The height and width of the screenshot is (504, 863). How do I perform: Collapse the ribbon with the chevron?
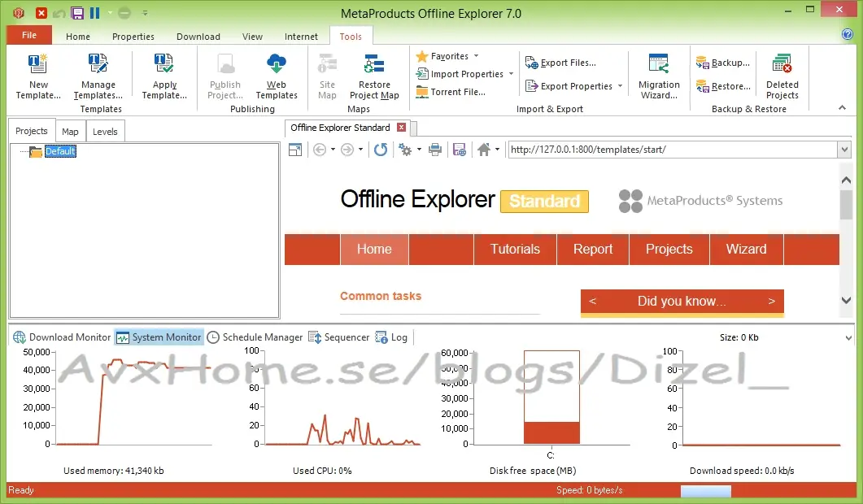pos(842,108)
